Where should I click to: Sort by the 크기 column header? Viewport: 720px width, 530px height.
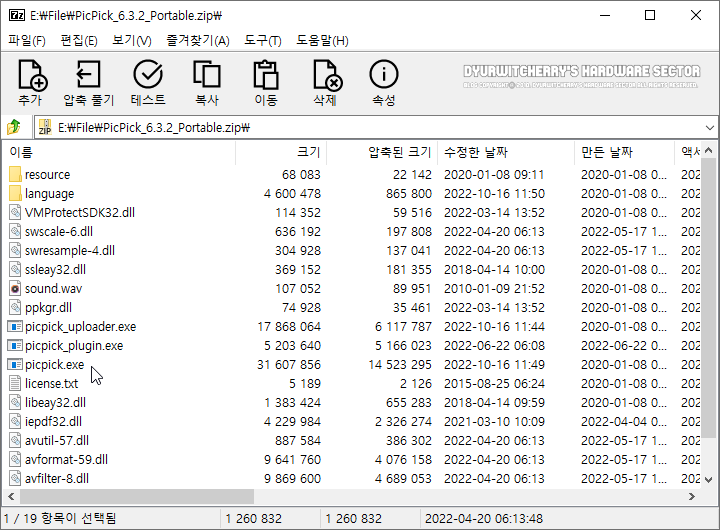pos(281,152)
